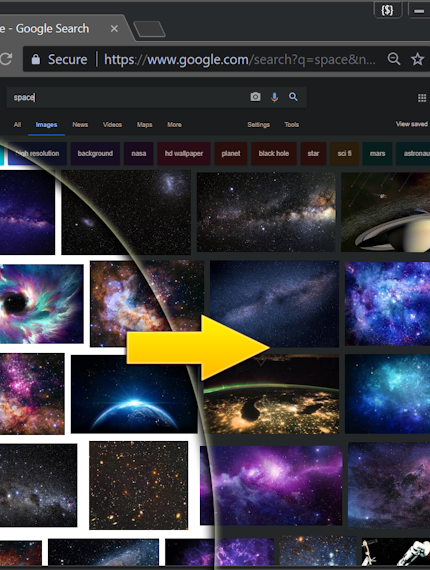Open the Milky Way panorama thumbnail
The width and height of the screenshot is (430, 570).
click(x=266, y=212)
